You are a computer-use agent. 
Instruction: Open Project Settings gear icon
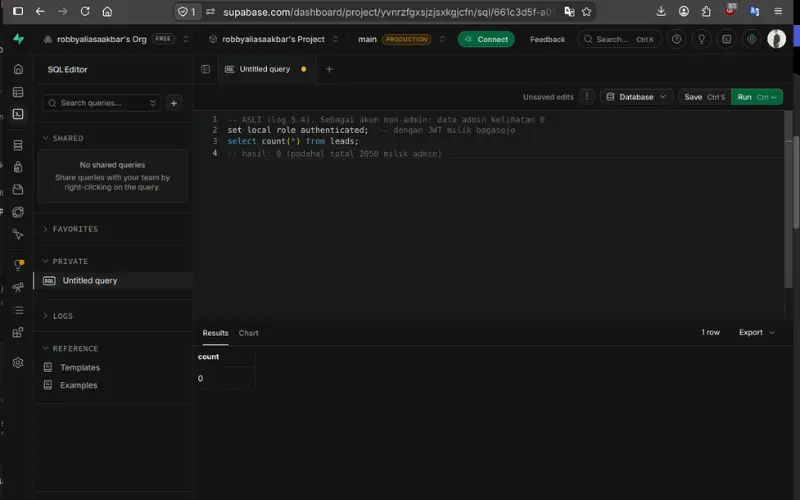tap(18, 362)
